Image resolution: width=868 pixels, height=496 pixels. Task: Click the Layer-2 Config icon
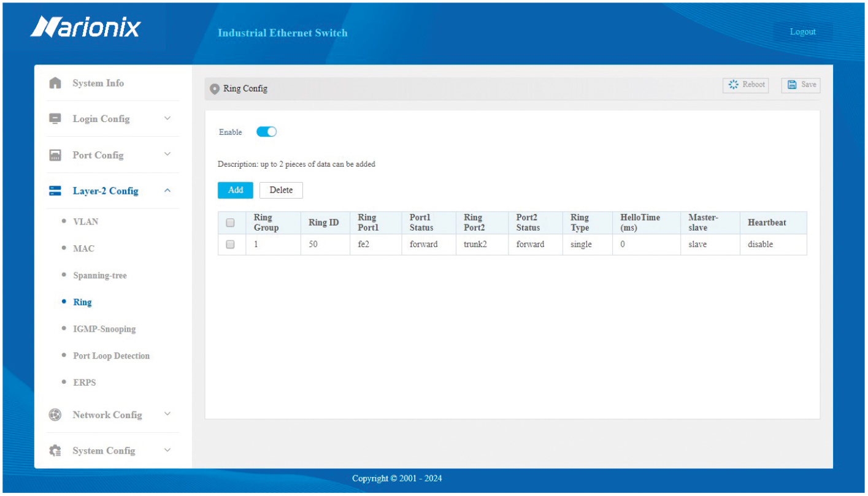55,191
